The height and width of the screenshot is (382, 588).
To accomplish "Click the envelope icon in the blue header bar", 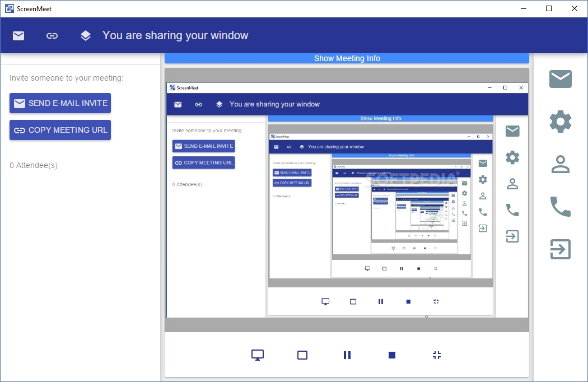I will (x=18, y=36).
